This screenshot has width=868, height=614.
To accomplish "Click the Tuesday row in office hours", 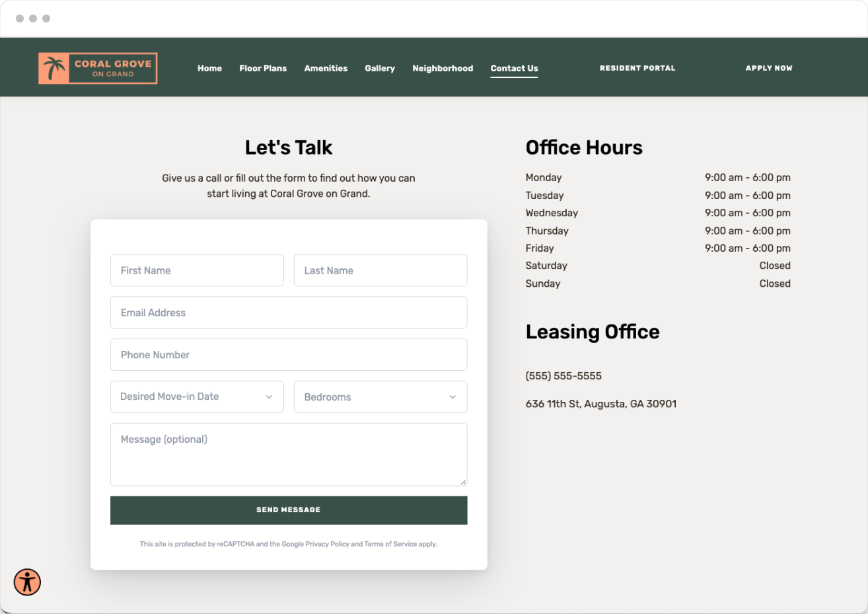I will [x=658, y=196].
